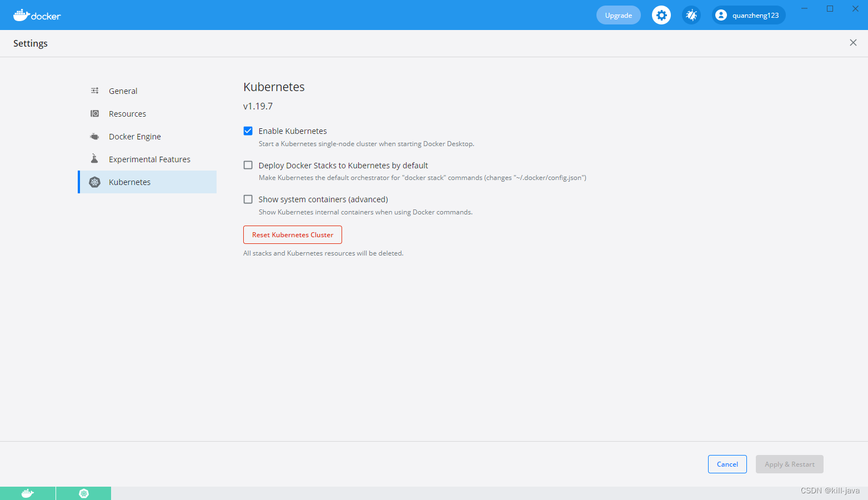
Task: Click the Cancel button
Action: (x=727, y=464)
